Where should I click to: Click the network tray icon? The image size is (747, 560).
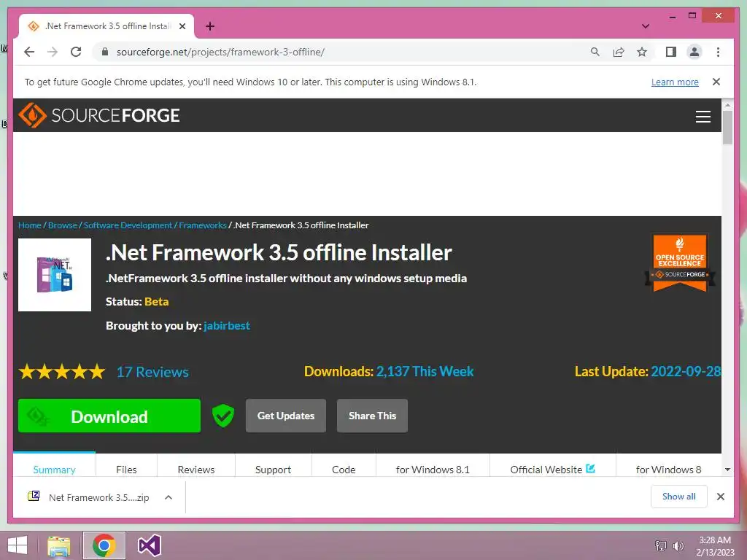[x=661, y=545]
